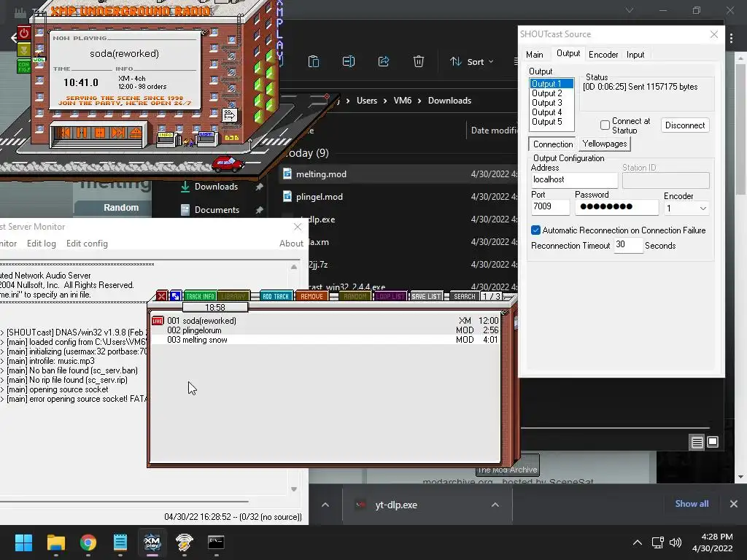Select Output 4 in the Output list

tap(551, 112)
